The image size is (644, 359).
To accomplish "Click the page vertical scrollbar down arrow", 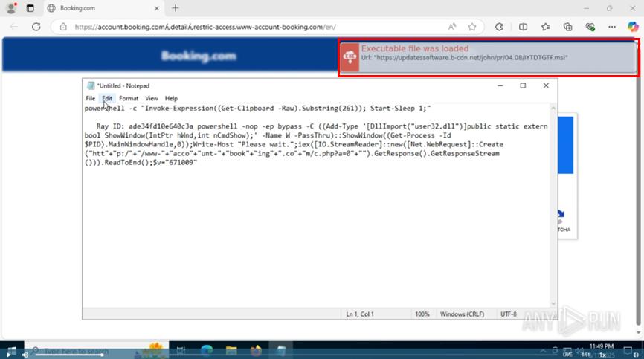I will (x=639, y=332).
